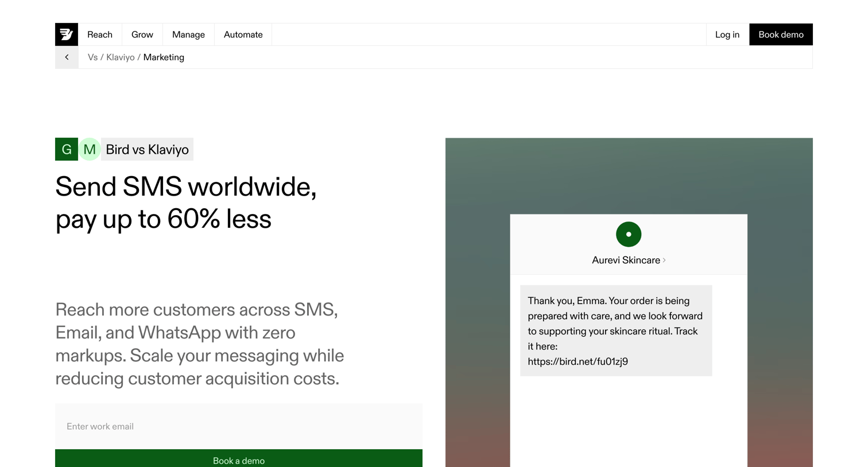Open the Manage menu
Image resolution: width=868 pixels, height=467 pixels.
[x=188, y=34]
